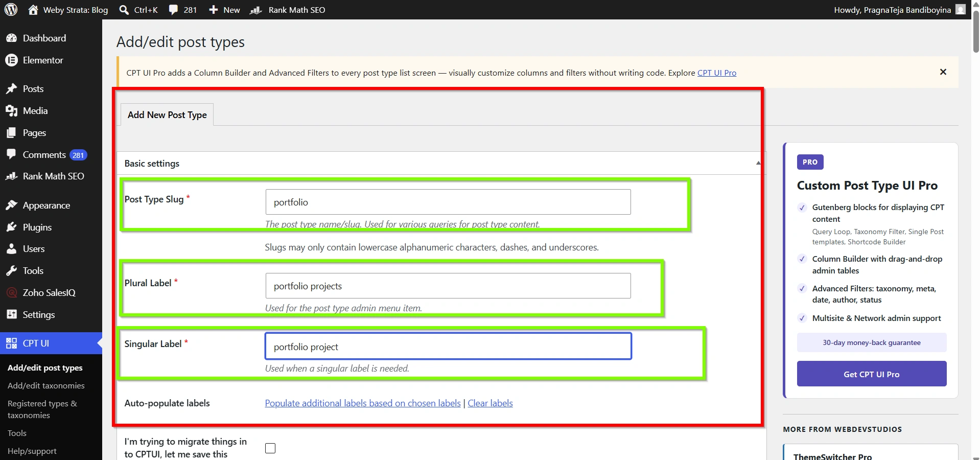Focus the Singular Label field
The width and height of the screenshot is (980, 460).
click(448, 347)
